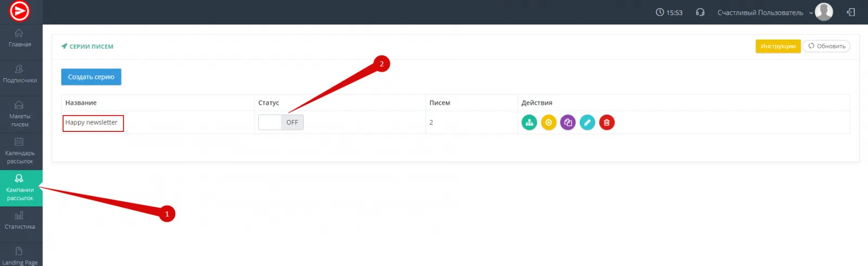
Task: Edit Happy newsletter with the pencil icon
Action: click(x=587, y=123)
